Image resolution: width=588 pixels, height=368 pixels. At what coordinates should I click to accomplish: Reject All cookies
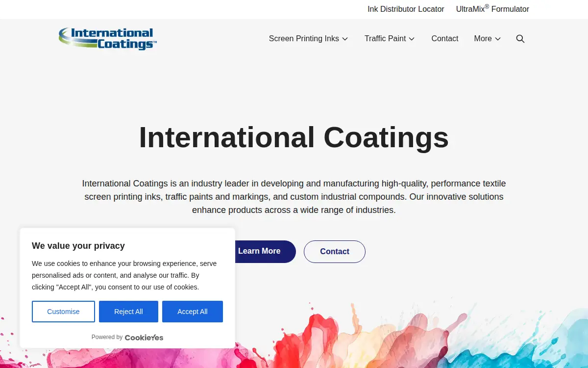[x=128, y=312]
